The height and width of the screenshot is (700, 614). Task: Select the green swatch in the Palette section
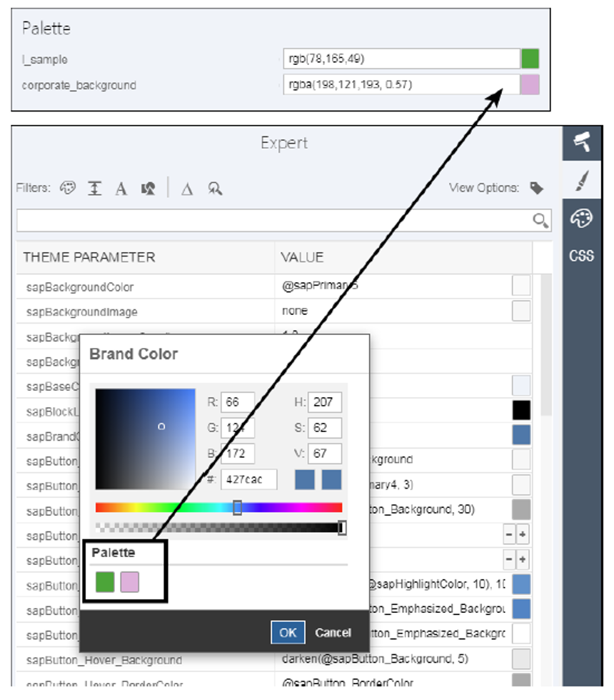tap(105, 582)
